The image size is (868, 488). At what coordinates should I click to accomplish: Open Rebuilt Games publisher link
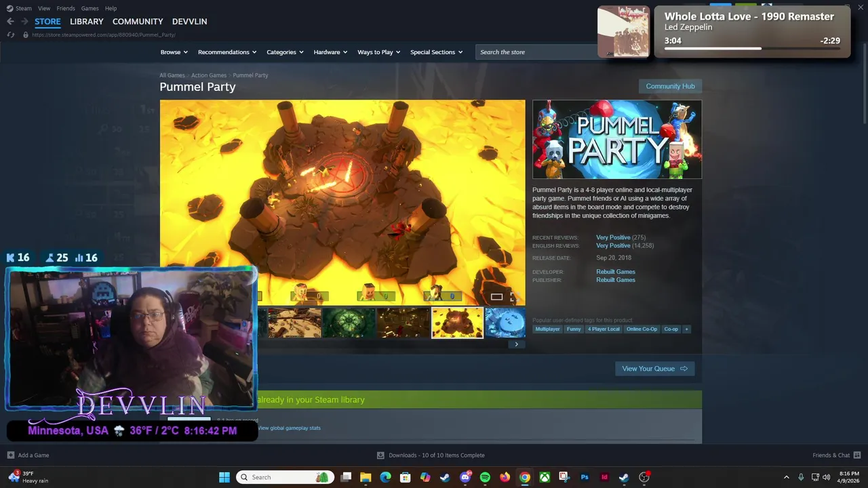click(x=616, y=280)
